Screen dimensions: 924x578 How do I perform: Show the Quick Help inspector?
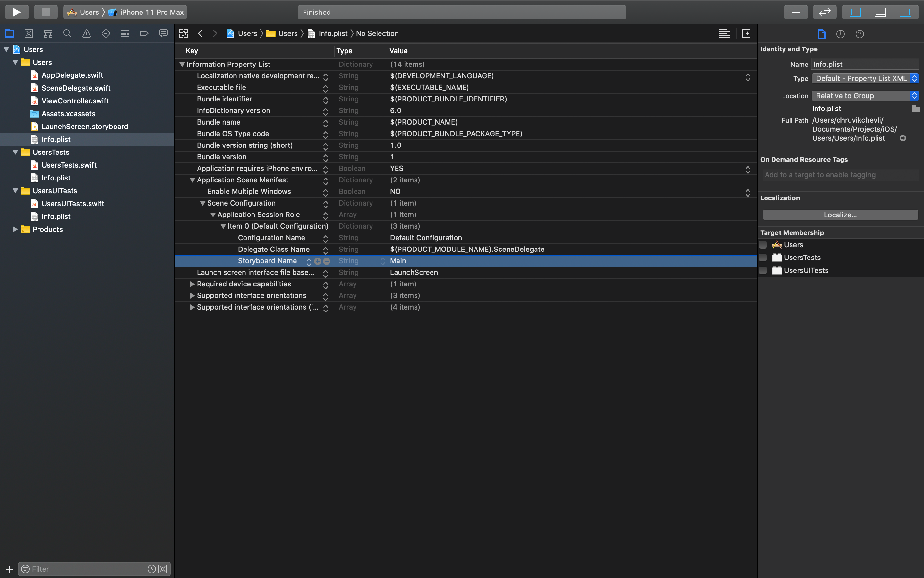(x=860, y=34)
